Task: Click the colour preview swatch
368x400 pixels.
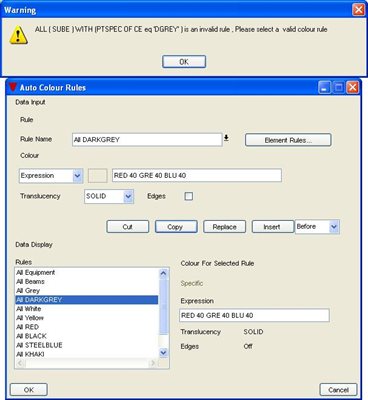Action: coord(98,176)
